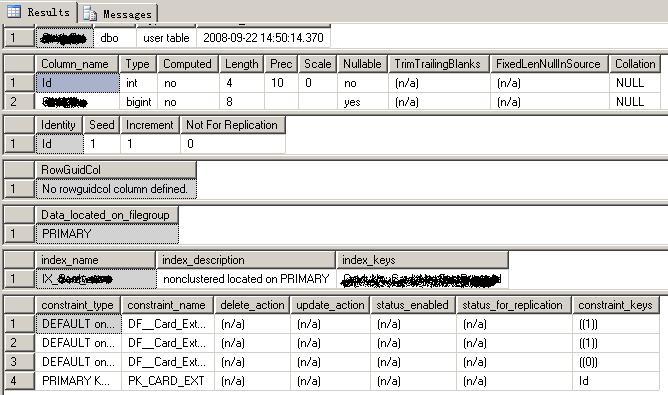Select row header 4 in constraints grid

coord(19,381)
